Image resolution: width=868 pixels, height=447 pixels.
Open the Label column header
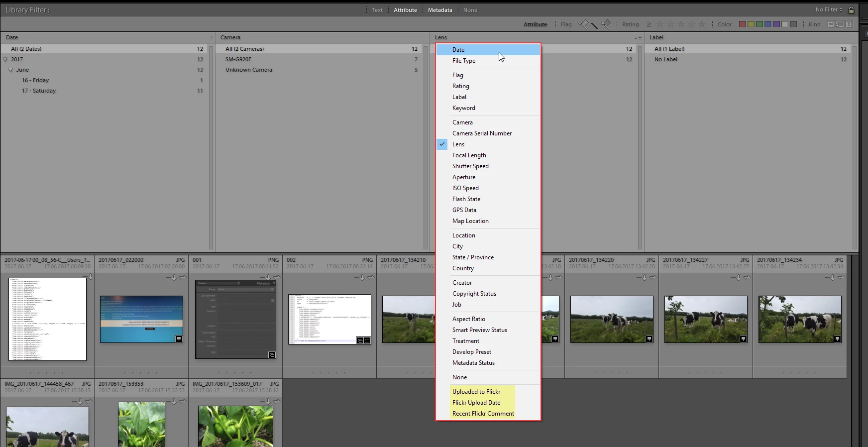click(656, 37)
